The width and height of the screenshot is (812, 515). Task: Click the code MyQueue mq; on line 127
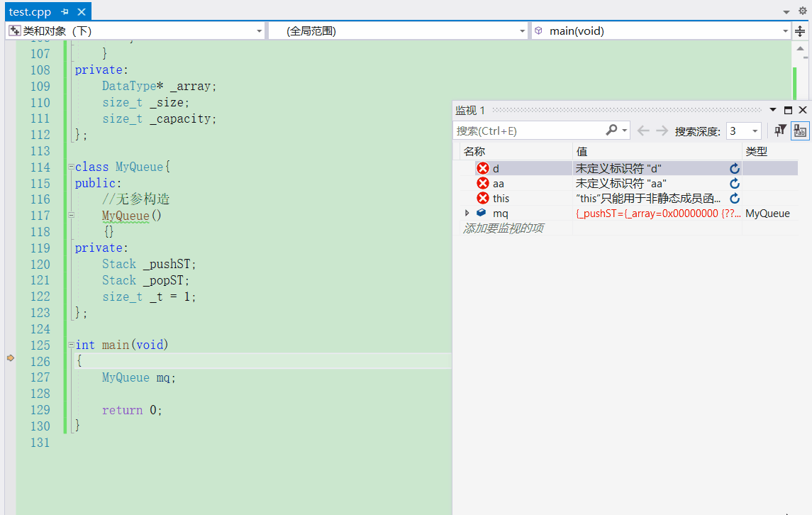[138, 377]
